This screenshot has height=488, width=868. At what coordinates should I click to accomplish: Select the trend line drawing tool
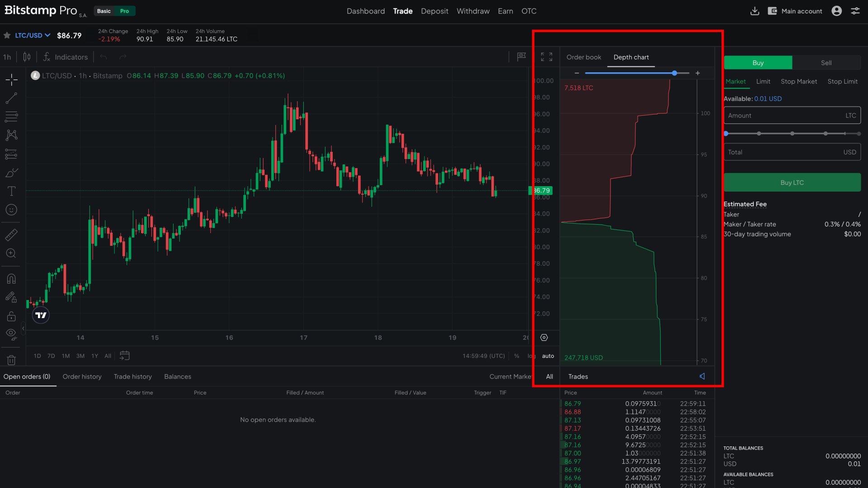point(11,98)
